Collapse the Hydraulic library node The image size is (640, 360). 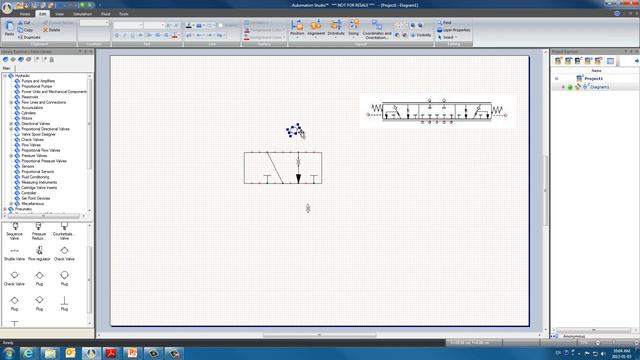[x=5, y=76]
